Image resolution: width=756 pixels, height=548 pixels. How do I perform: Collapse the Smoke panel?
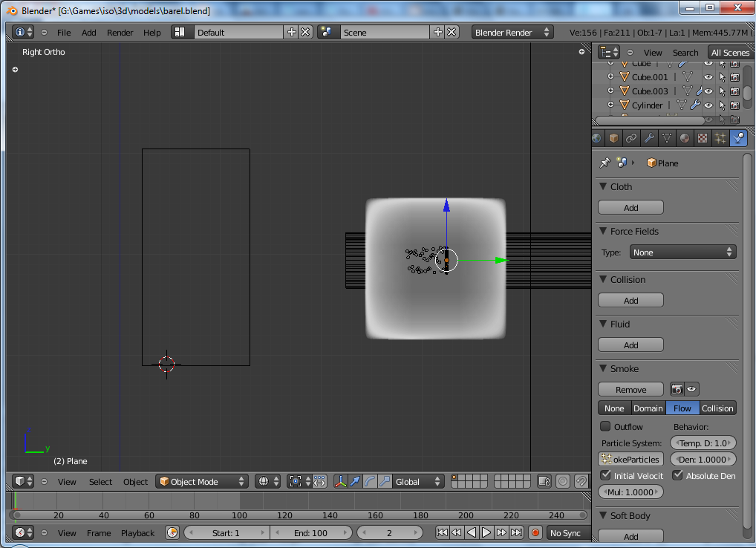(603, 368)
